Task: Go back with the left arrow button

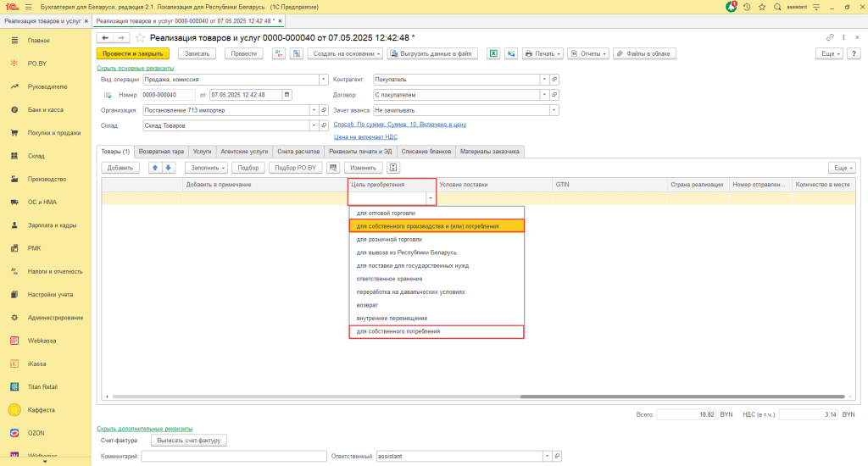Action: pos(105,37)
